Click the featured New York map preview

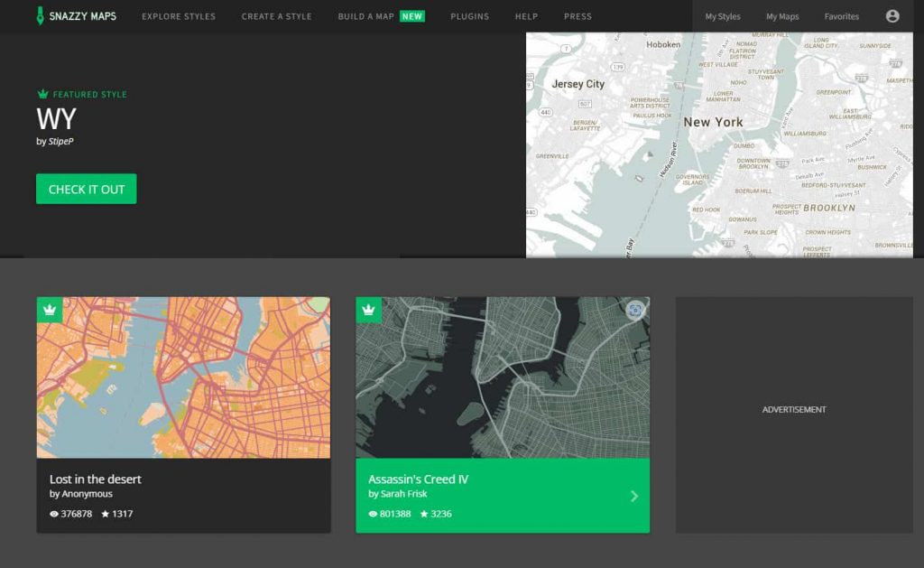click(719, 144)
